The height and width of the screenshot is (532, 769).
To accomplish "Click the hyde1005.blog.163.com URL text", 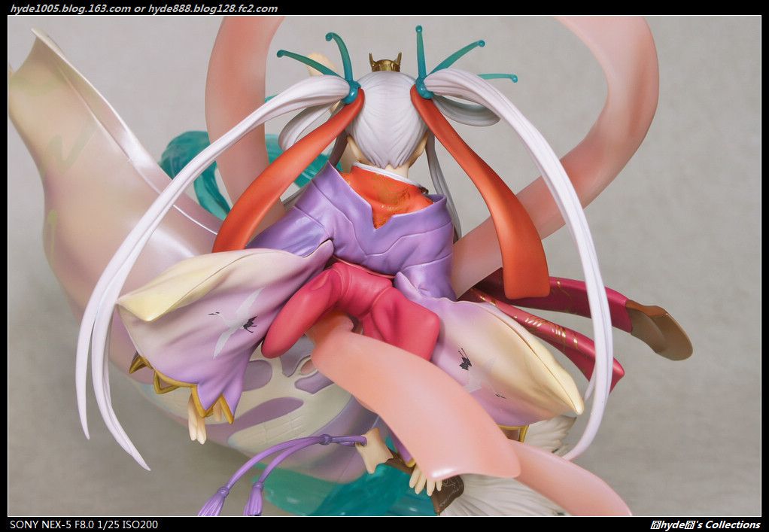I will (x=71, y=9).
